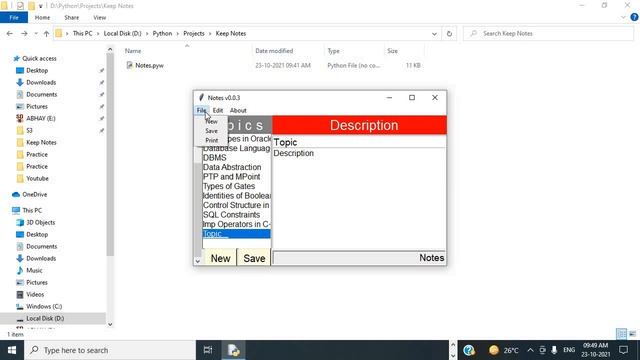This screenshot has height=360, width=640.
Task: Open the View ribbon tab in Explorer
Action: (100, 18)
